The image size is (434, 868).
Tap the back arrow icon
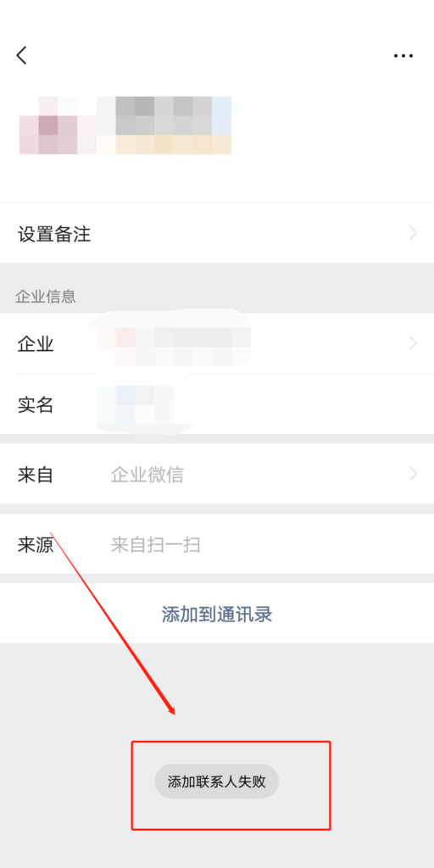click(21, 55)
